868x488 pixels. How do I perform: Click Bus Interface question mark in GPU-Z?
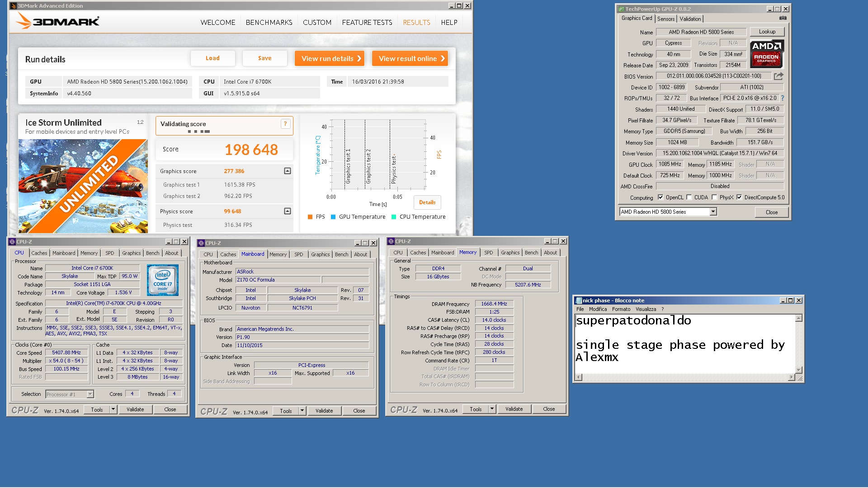pyautogui.click(x=783, y=98)
